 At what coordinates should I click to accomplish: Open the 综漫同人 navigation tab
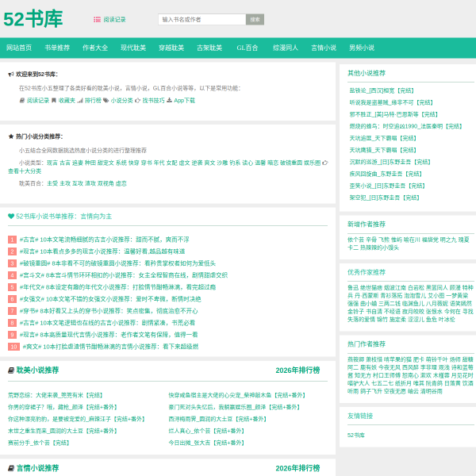pos(286,48)
